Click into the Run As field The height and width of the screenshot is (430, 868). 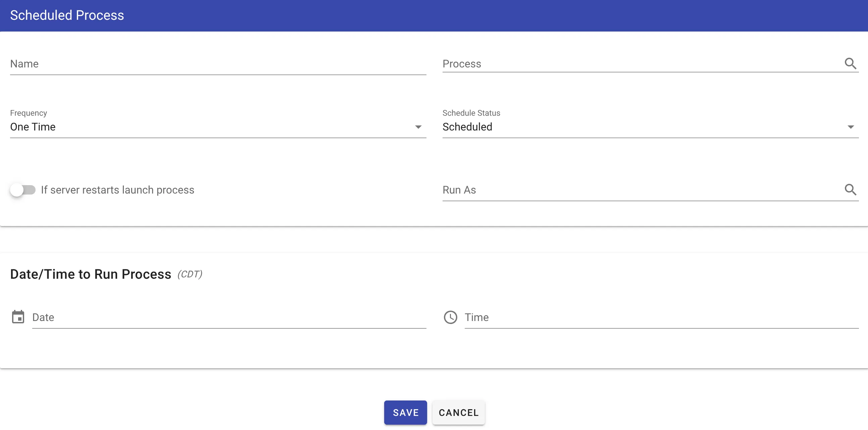point(640,190)
